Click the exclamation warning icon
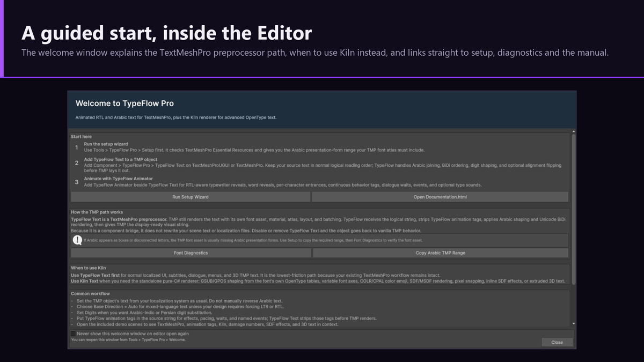 point(78,240)
